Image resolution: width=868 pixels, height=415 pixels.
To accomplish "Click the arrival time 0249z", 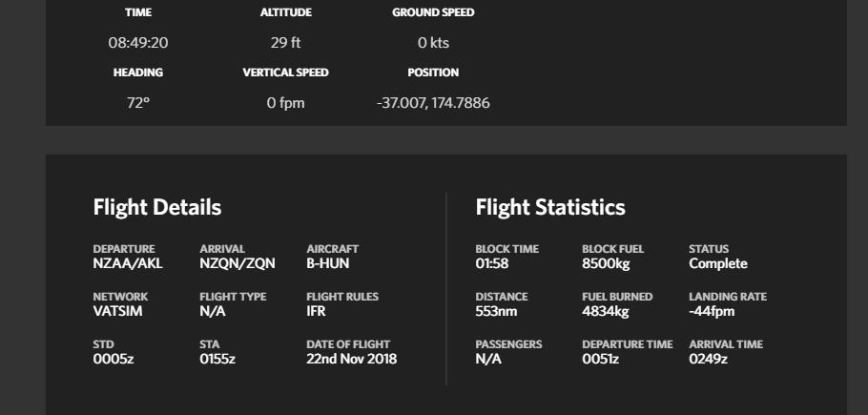I will (x=708, y=360).
